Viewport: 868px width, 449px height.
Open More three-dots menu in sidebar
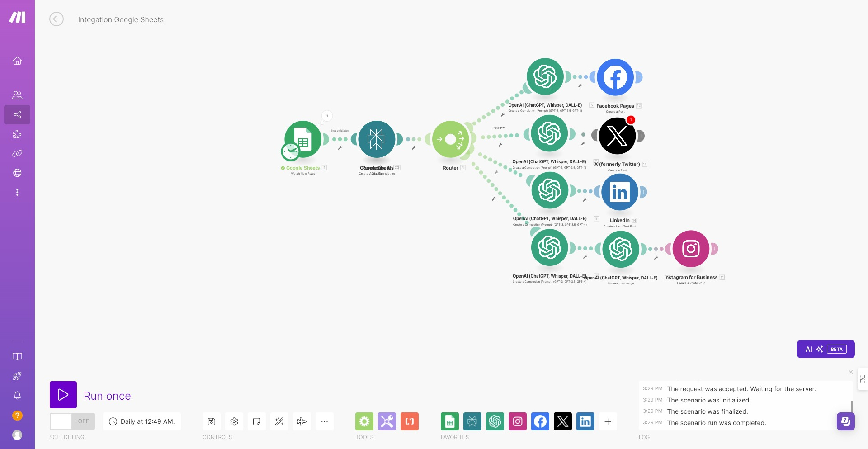coord(17,192)
